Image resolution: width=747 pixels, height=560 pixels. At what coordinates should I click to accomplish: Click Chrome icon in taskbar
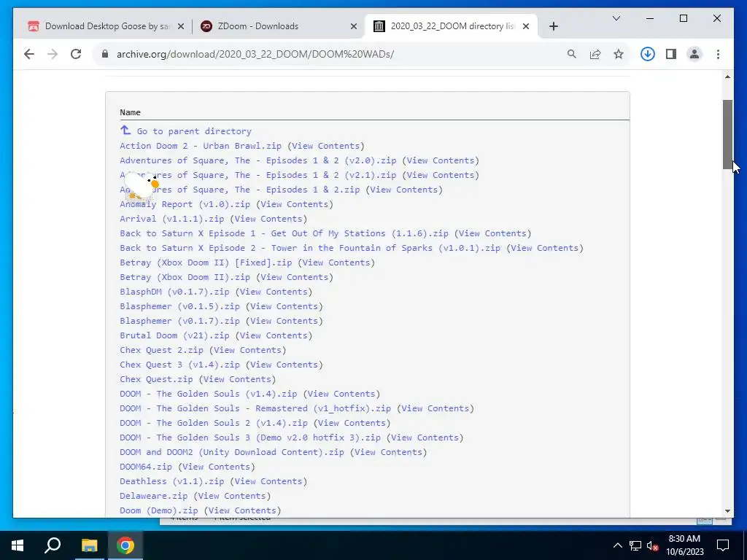coord(125,545)
